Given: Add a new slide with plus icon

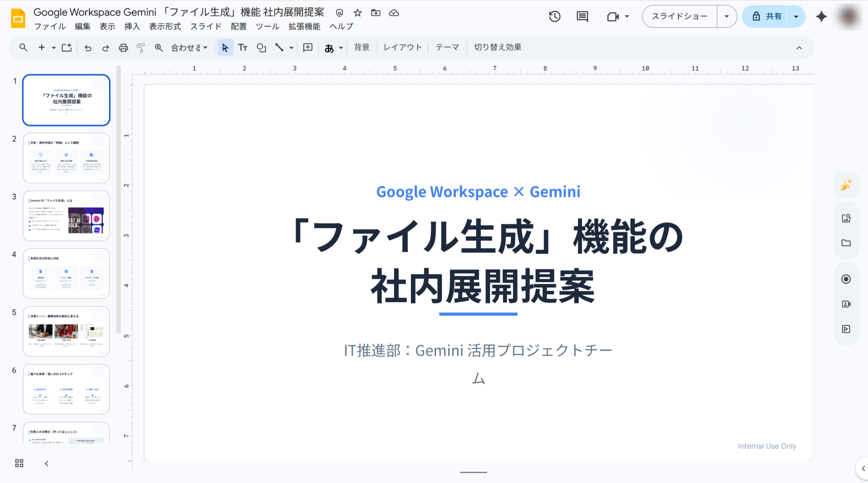Looking at the screenshot, I should pyautogui.click(x=42, y=48).
